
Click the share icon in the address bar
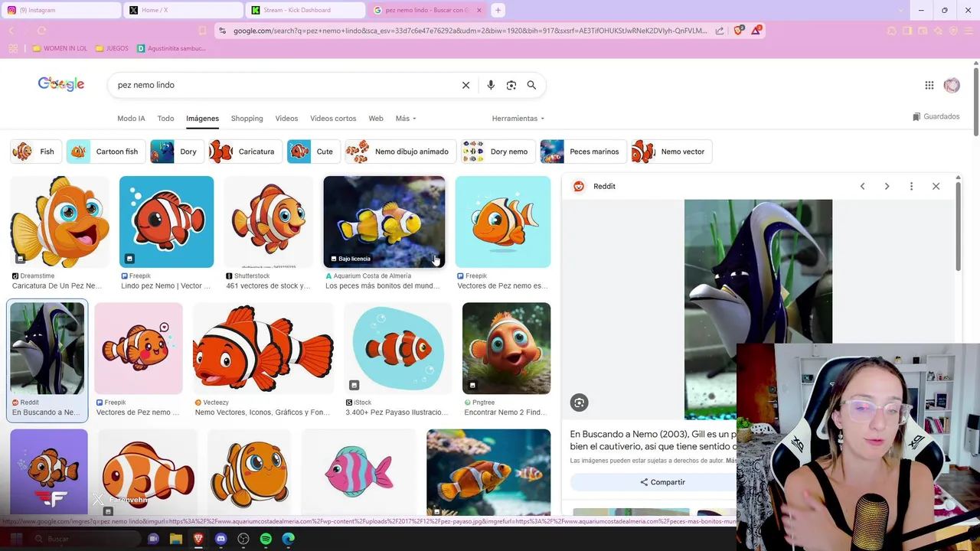click(720, 31)
